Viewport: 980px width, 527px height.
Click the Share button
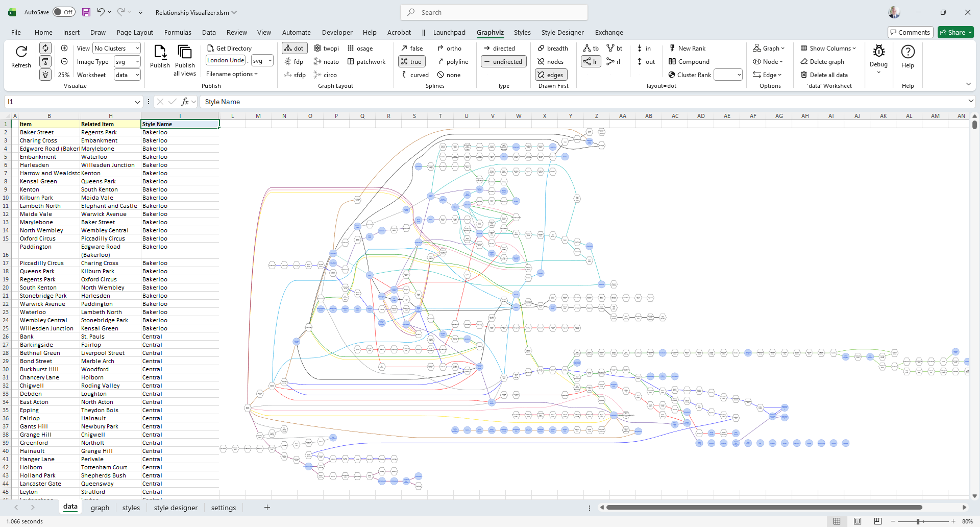coord(955,32)
